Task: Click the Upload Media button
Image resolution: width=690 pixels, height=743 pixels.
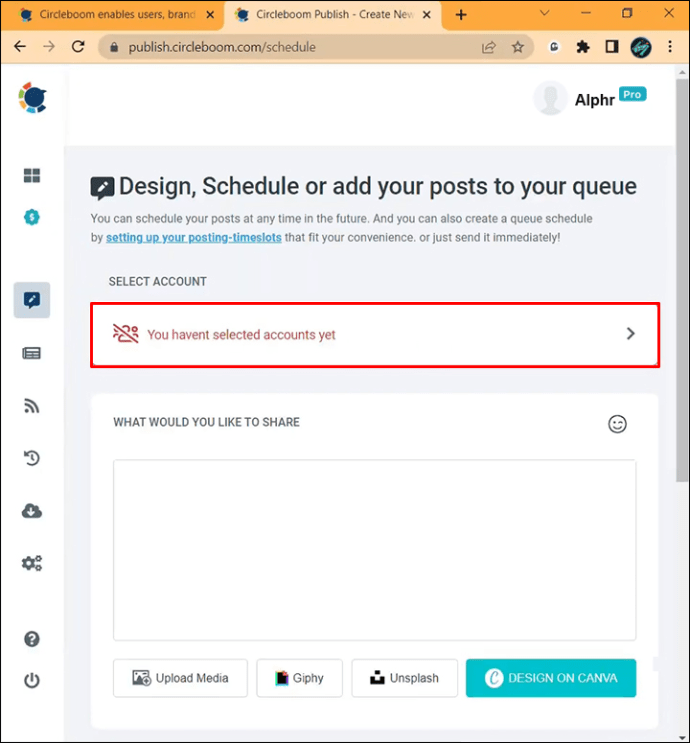Action: click(180, 678)
